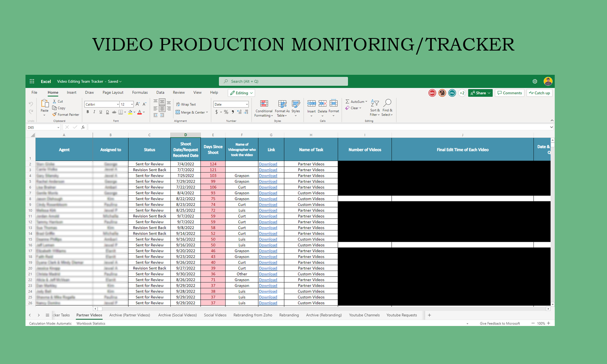This screenshot has height=364, width=607.
Task: Switch to the Insert ribbon tab
Action: pyautogui.click(x=72, y=93)
